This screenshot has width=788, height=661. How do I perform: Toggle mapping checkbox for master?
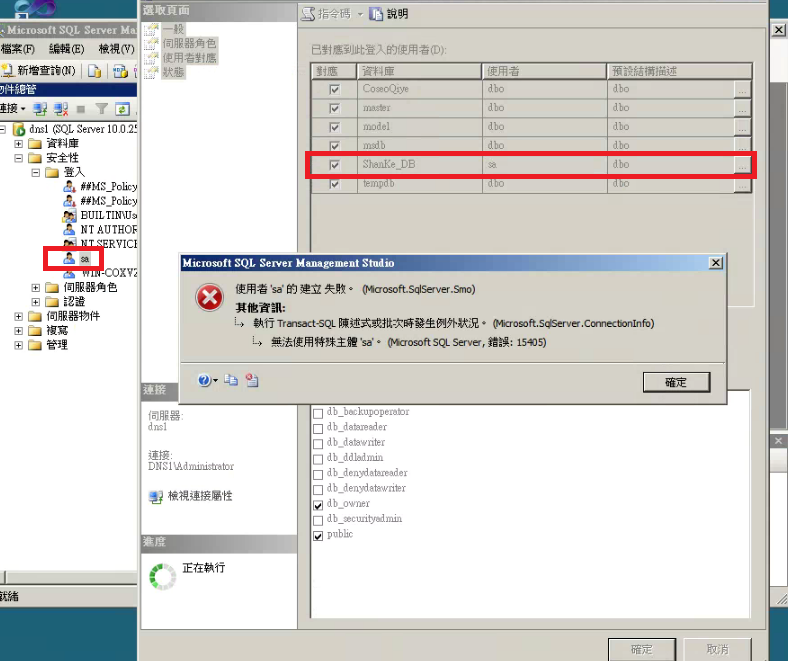pos(334,109)
